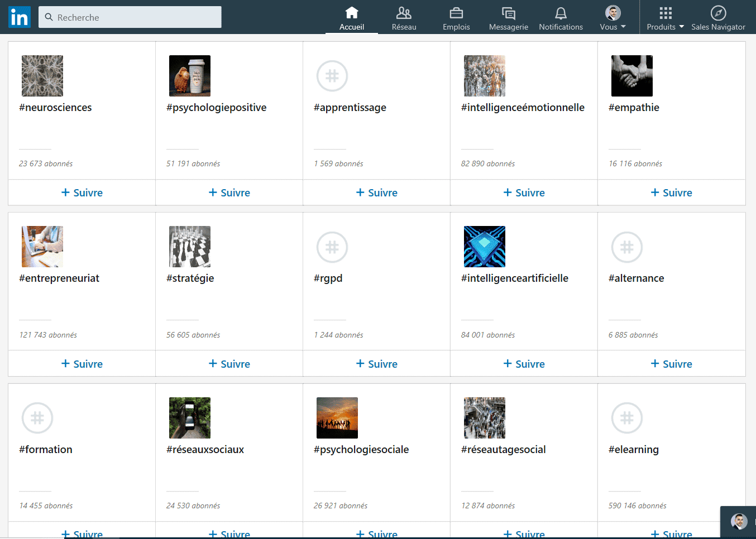756x539 pixels.
Task: Open the Réseau tab
Action: 404,19
